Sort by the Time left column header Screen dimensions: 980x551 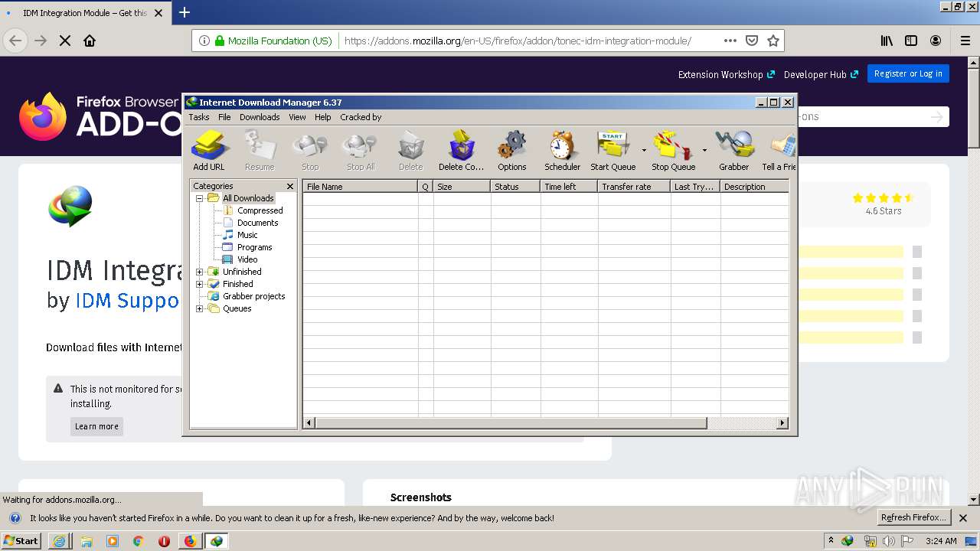click(x=569, y=187)
